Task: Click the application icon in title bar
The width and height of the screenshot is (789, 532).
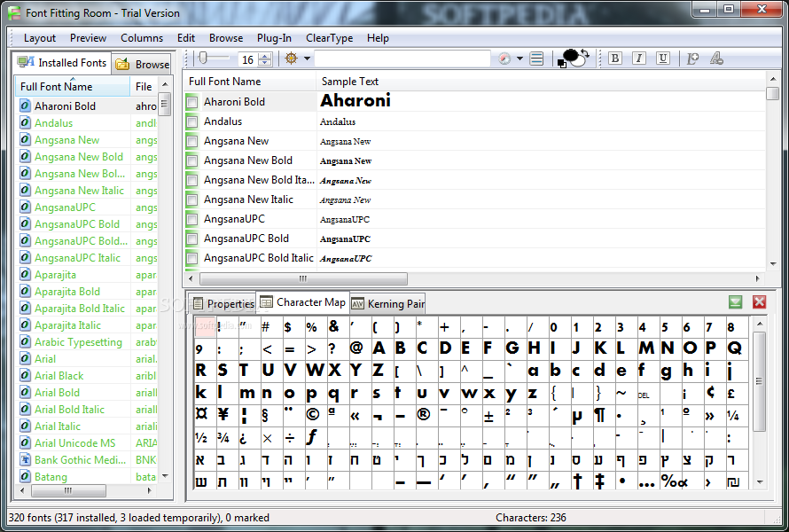Action: pyautogui.click(x=14, y=12)
